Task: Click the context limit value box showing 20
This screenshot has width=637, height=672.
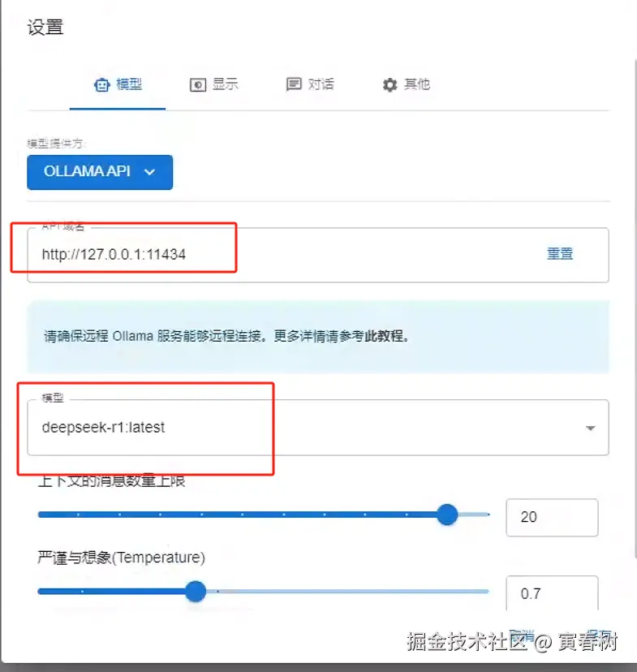Action: [552, 517]
